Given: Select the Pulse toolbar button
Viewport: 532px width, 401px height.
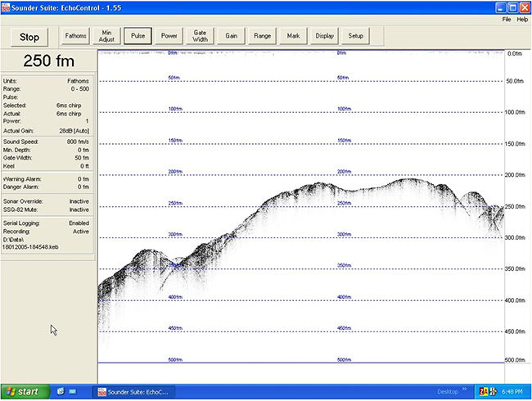Looking at the screenshot, I should 138,36.
